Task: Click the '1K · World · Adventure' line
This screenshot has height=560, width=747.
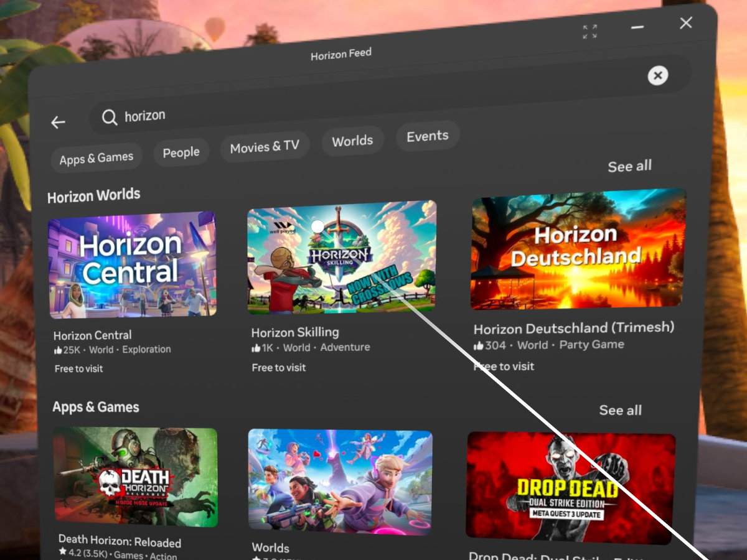Action: 311,347
